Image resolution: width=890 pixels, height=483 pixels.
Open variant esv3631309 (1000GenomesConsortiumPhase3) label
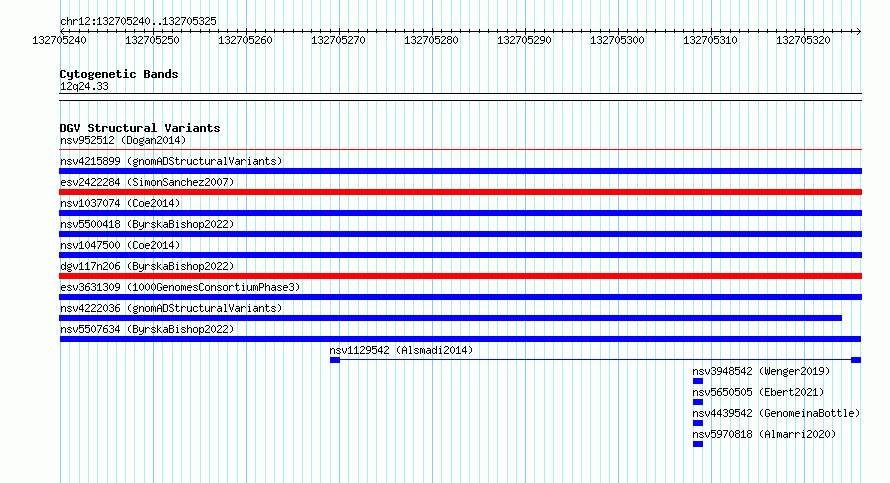point(180,287)
